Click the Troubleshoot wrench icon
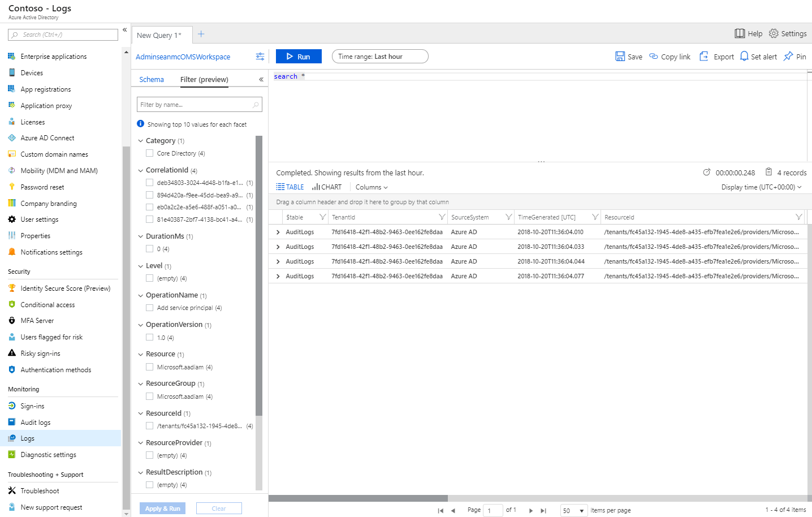 coord(11,491)
